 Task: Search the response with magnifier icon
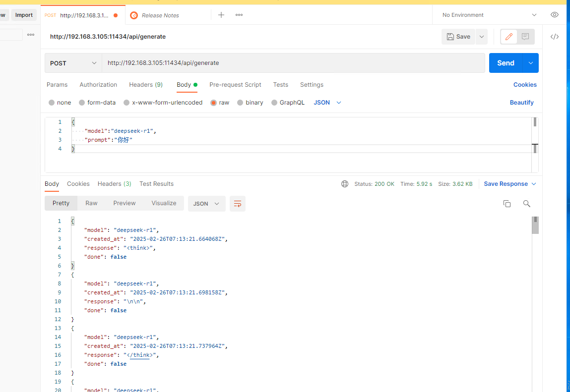point(527,204)
